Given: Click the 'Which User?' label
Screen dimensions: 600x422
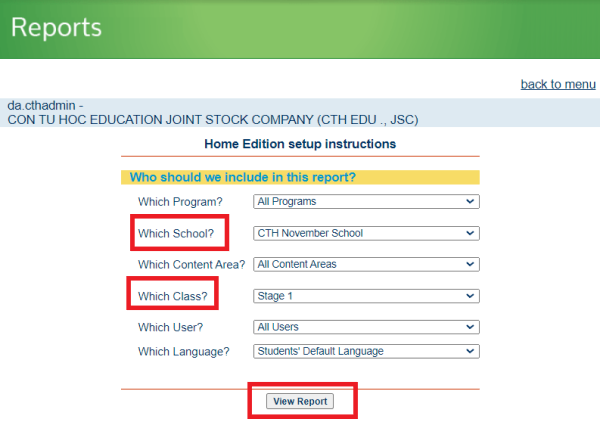Looking at the screenshot, I should (x=172, y=327).
